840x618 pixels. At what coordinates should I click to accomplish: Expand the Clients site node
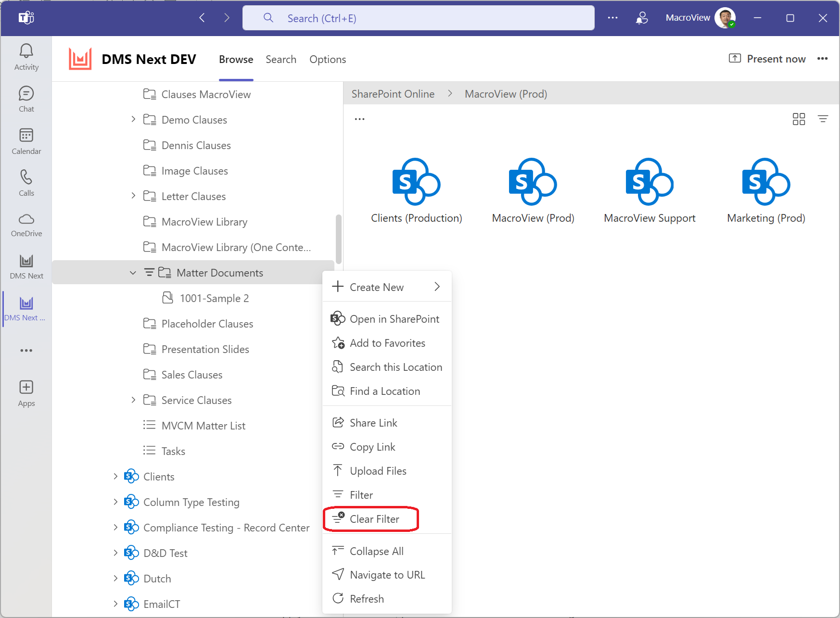[115, 476]
